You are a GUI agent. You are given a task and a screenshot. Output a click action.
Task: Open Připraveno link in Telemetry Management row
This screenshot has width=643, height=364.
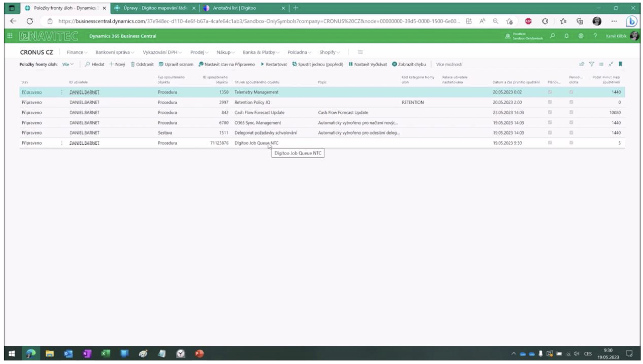pos(32,92)
